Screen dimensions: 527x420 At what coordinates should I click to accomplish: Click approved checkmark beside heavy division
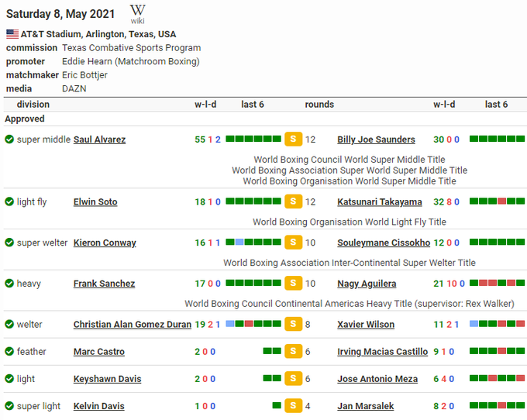point(9,284)
